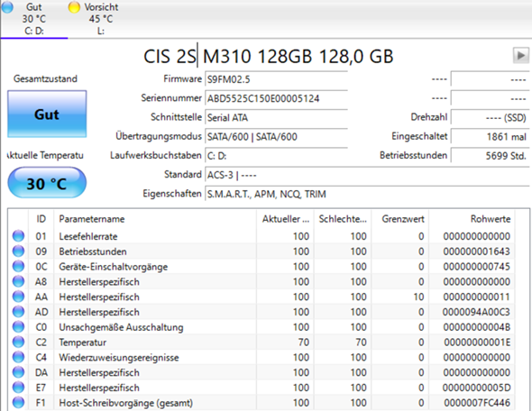Click raw value 00000000005D
Screen dimensions: 532x411
click(476, 388)
